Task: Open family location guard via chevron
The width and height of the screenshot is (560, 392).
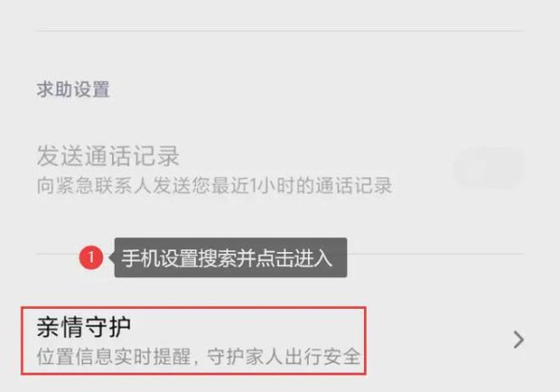Action: pos(519,340)
